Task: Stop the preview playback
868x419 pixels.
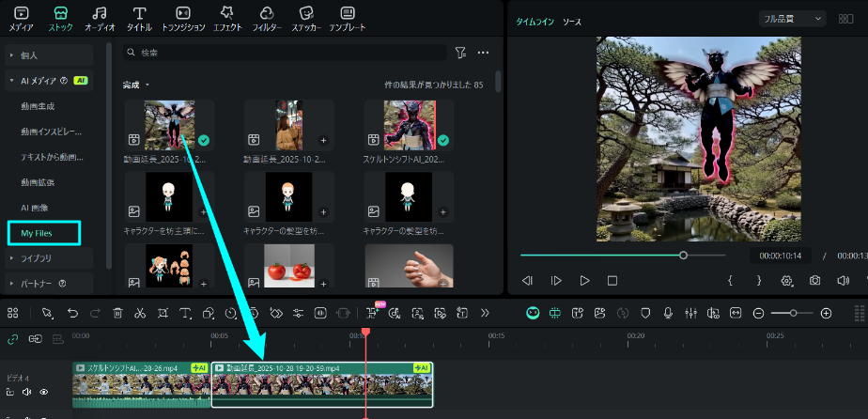Action: [612, 281]
